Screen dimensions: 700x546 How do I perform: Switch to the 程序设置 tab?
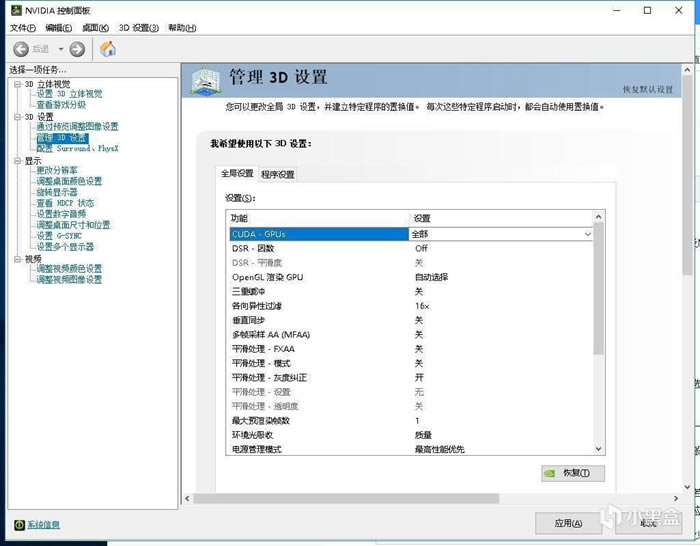point(278,175)
